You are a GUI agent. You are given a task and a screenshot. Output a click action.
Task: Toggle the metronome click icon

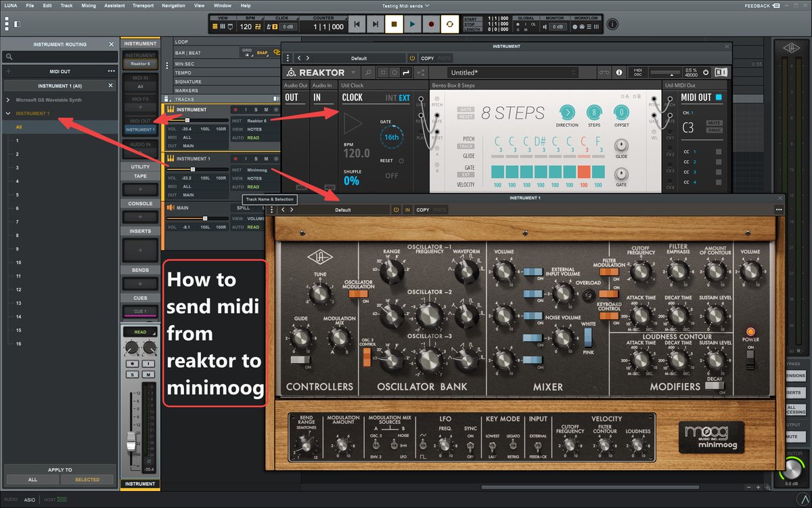pyautogui.click(x=268, y=27)
